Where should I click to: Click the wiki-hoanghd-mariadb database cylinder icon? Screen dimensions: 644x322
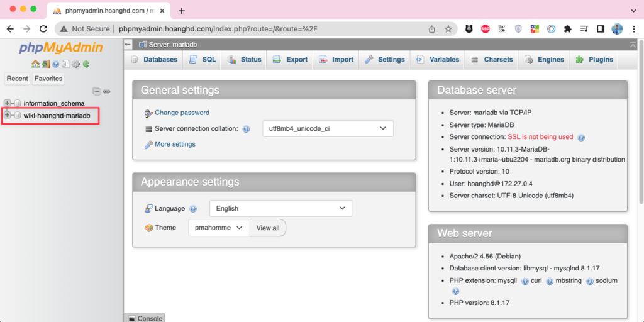(x=18, y=116)
